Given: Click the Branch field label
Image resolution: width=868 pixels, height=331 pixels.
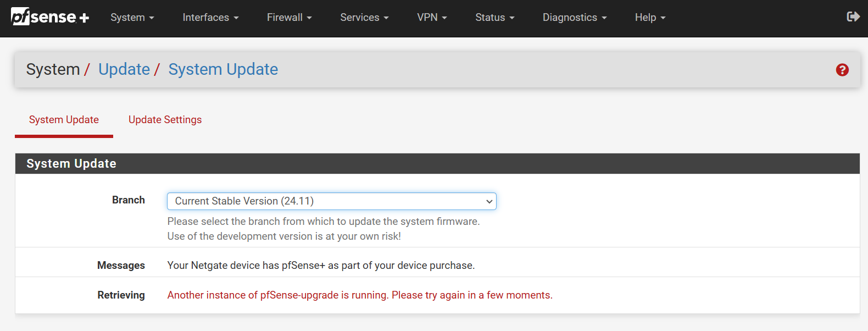Looking at the screenshot, I should [129, 200].
